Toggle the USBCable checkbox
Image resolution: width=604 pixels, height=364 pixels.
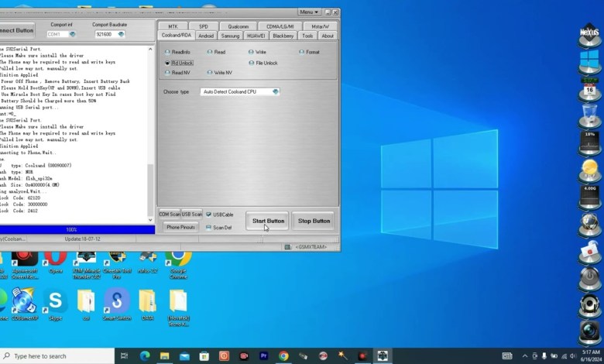[220, 215]
